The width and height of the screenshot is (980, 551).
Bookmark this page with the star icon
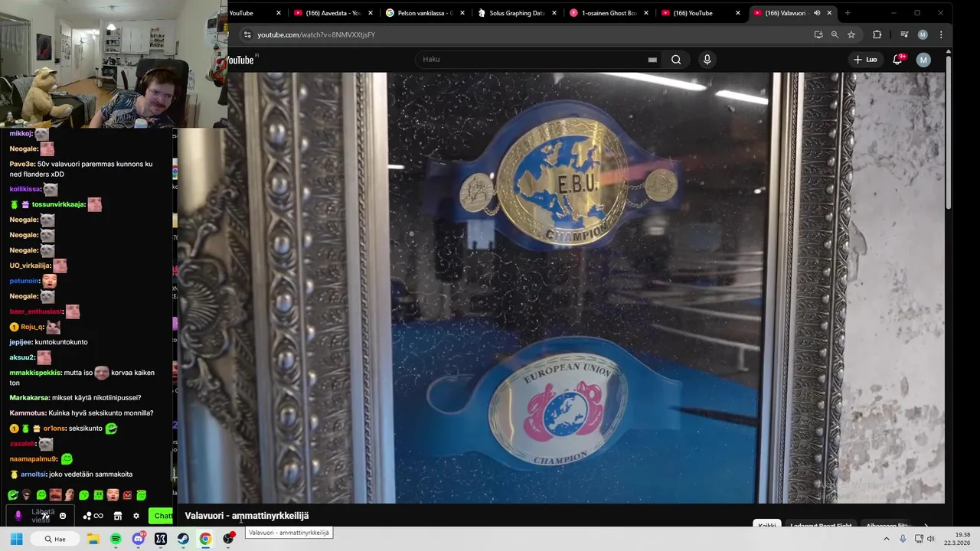coord(851,34)
